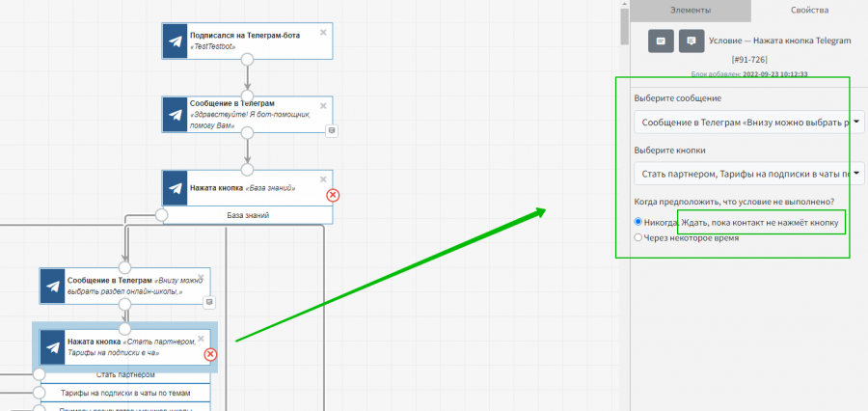The height and width of the screenshot is (411, 868).
Task: Click red error icon on 'База знаний' block
Action: coord(333,195)
